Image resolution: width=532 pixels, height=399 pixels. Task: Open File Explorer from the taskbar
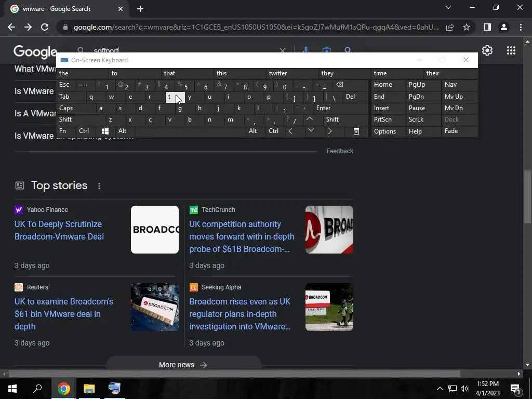pos(89,389)
